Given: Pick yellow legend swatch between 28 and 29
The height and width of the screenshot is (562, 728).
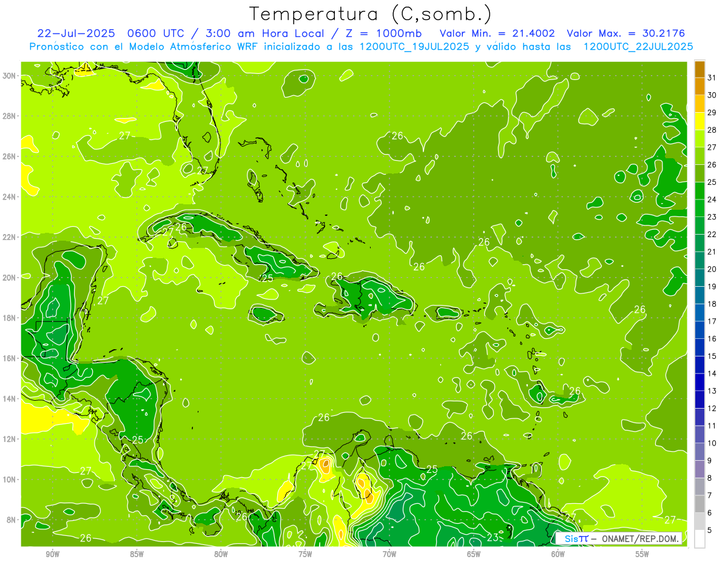Looking at the screenshot, I should pyautogui.click(x=699, y=121).
